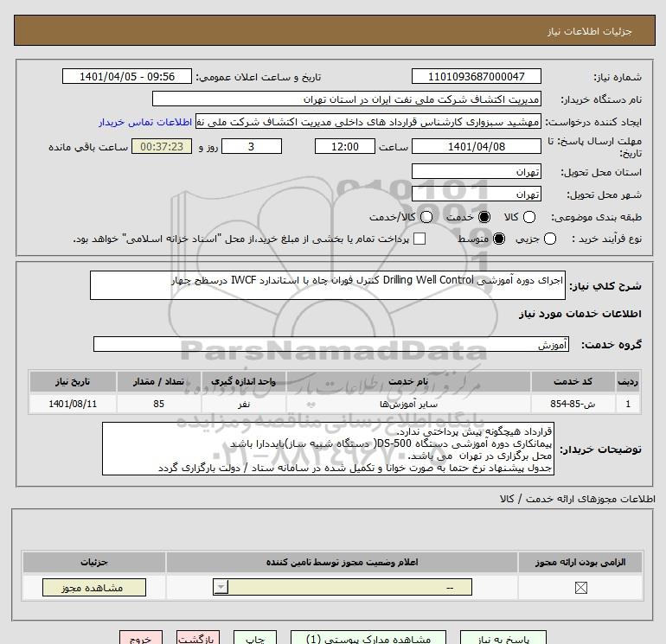
Task: Click the جزئیات column header in permits table
Action: tap(94, 562)
